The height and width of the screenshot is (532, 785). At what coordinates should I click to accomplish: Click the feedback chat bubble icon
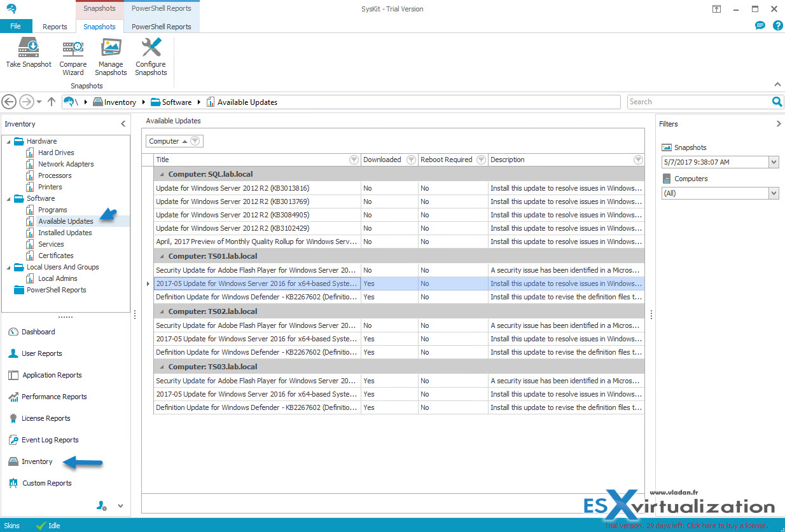pos(760,26)
